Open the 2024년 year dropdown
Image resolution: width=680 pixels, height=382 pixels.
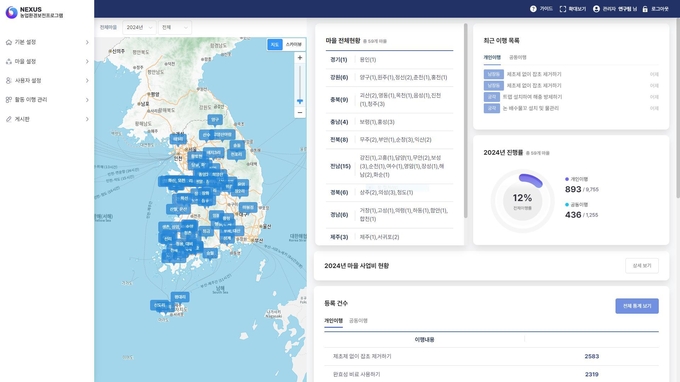click(139, 27)
